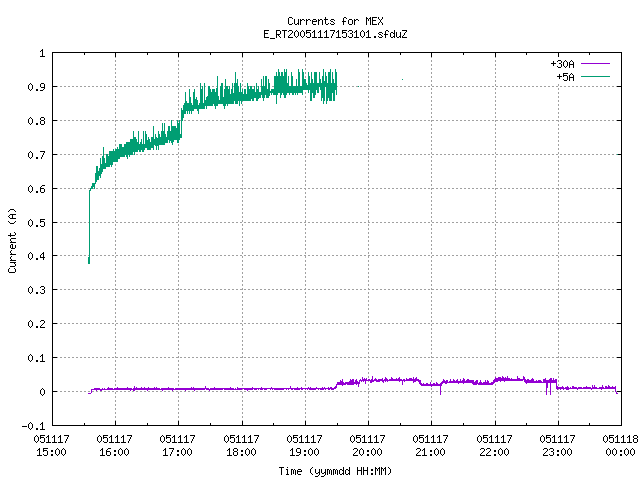Click the y-axis tick value '0.8'
640x480 pixels.
pos(37,121)
